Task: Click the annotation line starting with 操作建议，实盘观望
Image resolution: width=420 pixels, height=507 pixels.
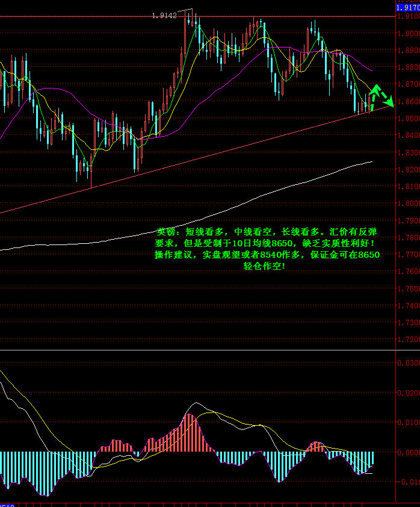Action: click(267, 255)
